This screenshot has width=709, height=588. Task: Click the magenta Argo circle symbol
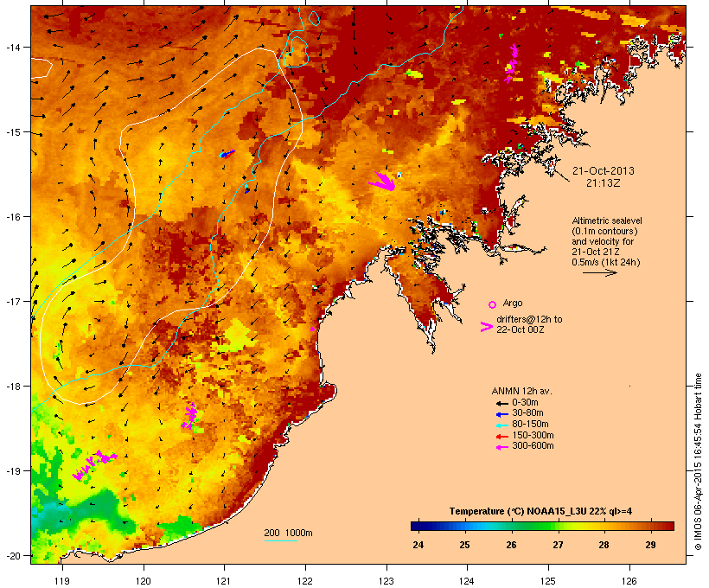point(493,304)
